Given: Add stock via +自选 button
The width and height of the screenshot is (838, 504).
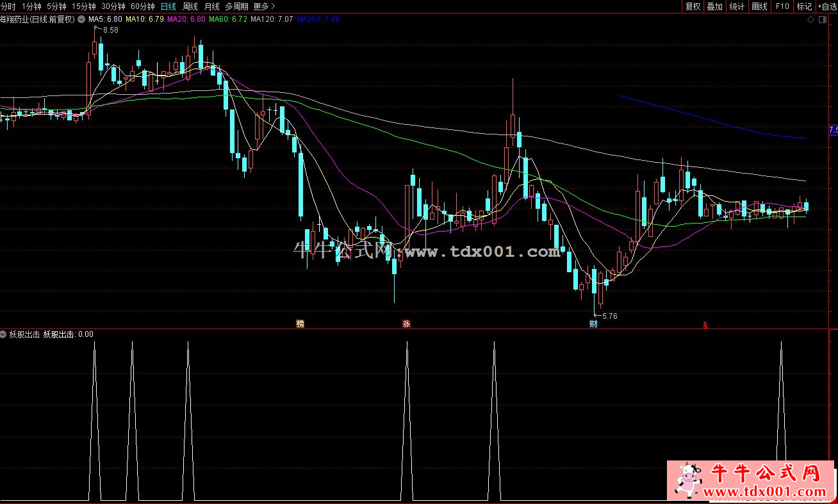Looking at the screenshot, I should click(x=827, y=6).
